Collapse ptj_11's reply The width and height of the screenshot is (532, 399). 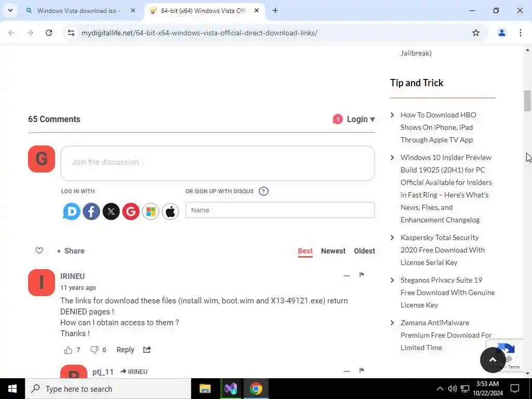click(347, 371)
